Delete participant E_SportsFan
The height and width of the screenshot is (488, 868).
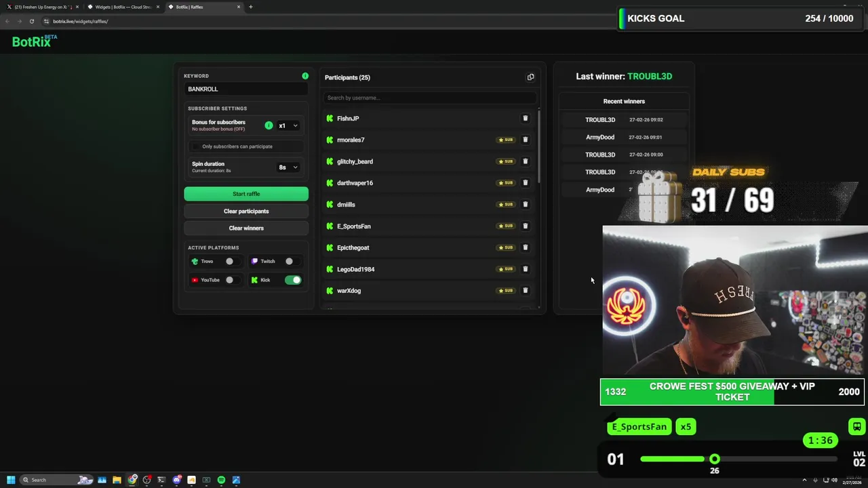tap(525, 226)
